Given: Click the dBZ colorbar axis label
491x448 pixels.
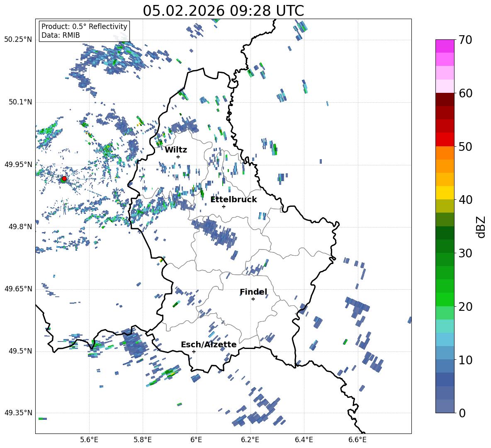Looking at the screenshot, I should [x=481, y=227].
